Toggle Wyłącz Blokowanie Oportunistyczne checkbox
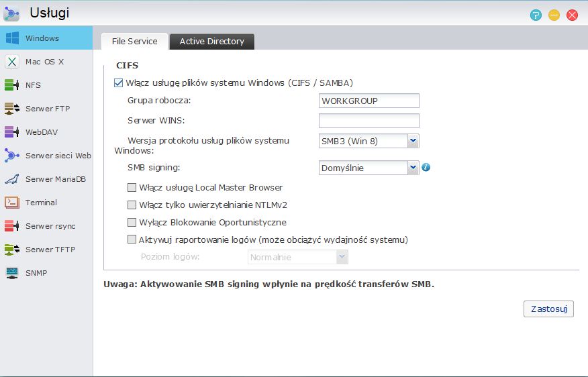The image size is (588, 377). 132,222
